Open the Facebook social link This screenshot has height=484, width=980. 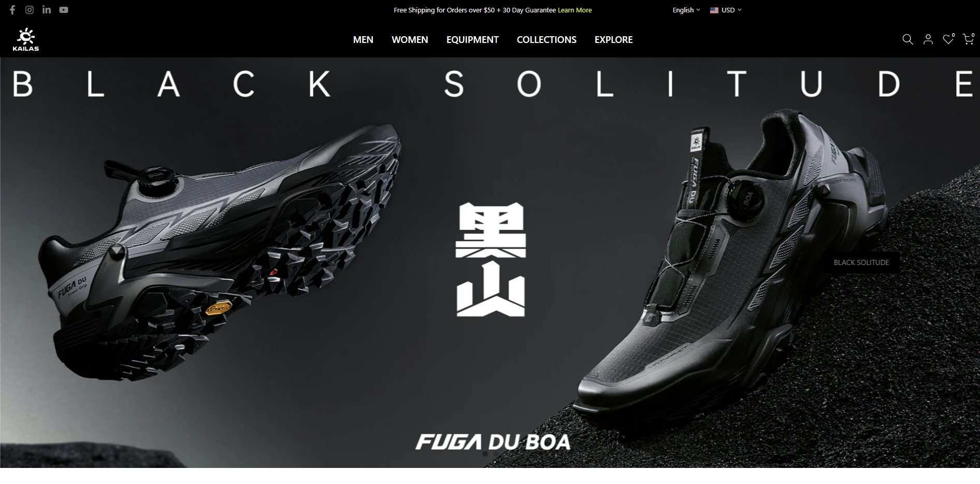point(12,10)
